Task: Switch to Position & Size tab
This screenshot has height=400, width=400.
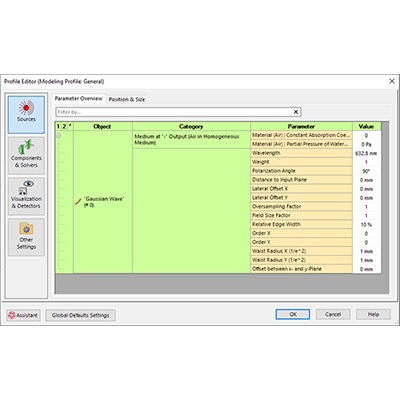Action: point(127,99)
